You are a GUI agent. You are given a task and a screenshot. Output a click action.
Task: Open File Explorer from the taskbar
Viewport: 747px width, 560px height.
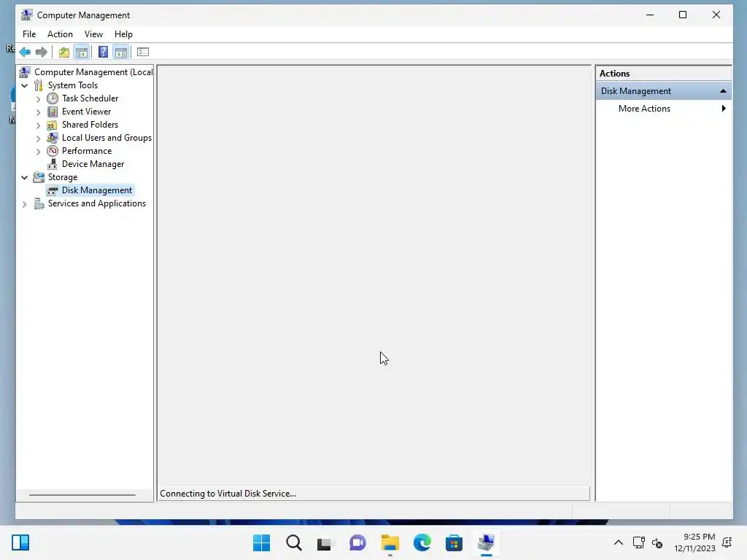390,542
